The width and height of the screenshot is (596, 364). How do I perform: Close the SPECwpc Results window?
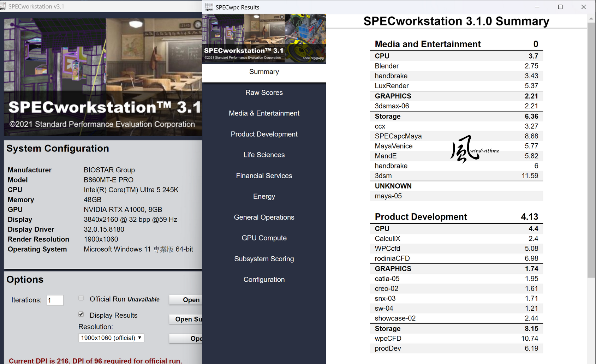pos(583,7)
